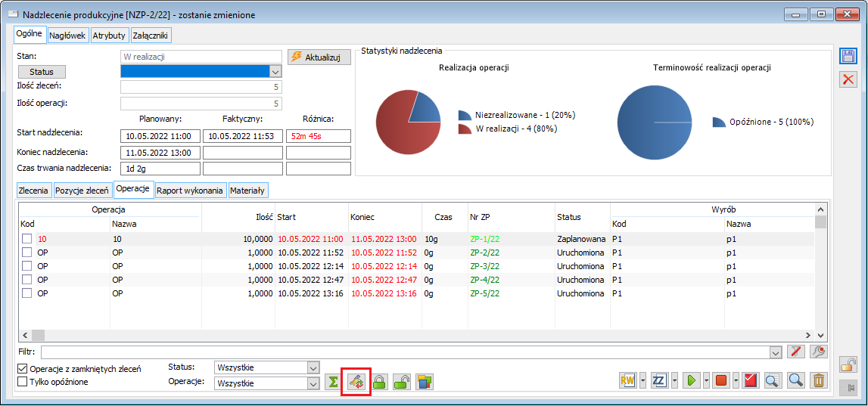The image size is (868, 406).
Task: Check the box for OP row ZP-2/22
Action: [26, 253]
